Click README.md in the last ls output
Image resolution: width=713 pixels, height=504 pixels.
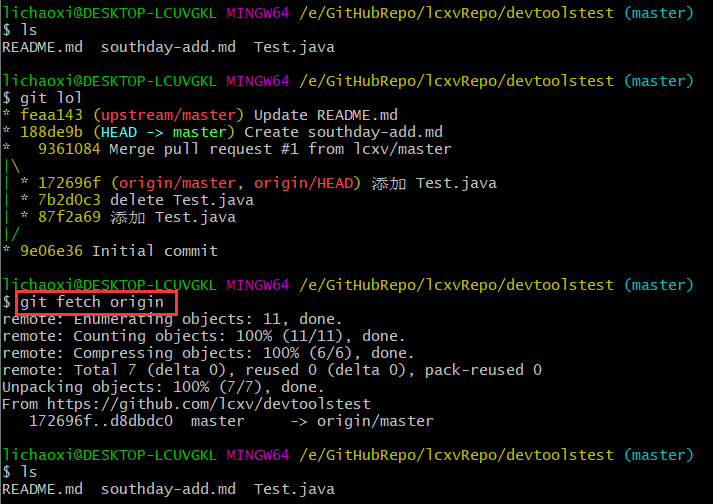43,489
